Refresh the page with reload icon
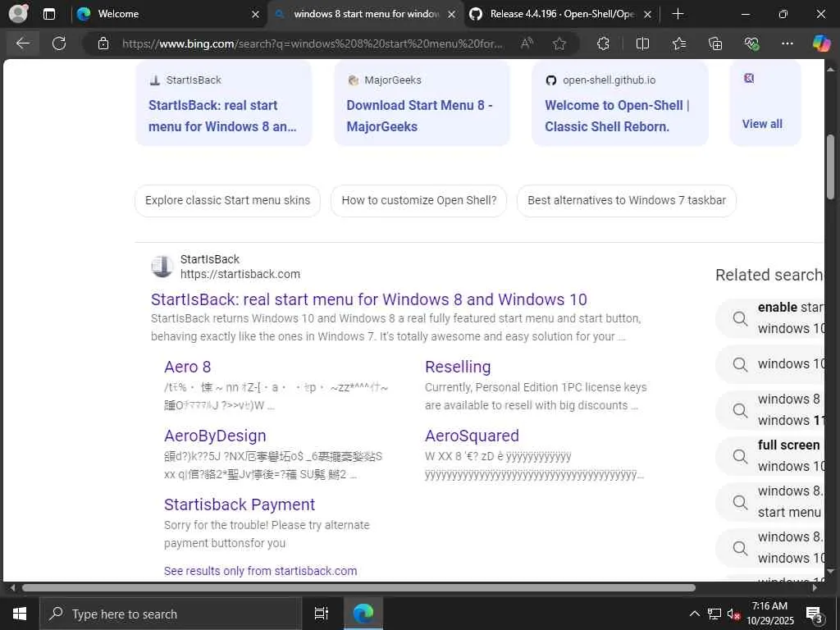This screenshot has height=630, width=840. (59, 43)
